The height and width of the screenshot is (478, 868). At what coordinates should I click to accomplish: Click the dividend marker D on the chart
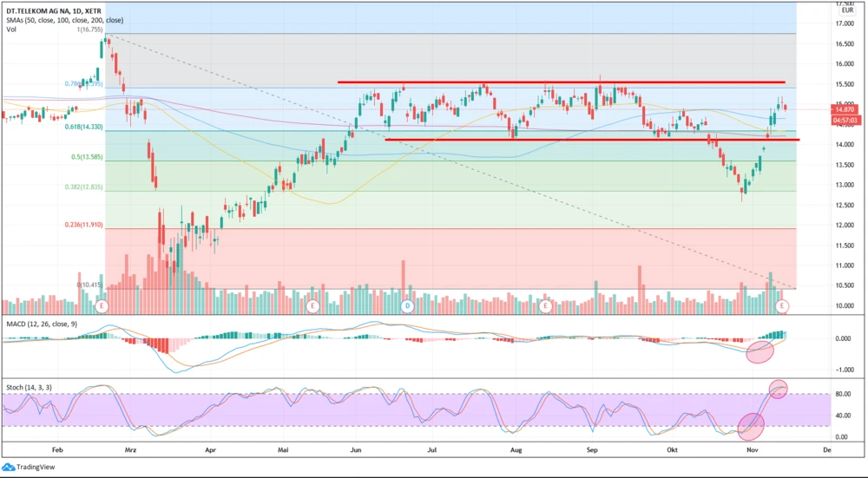[x=408, y=306]
